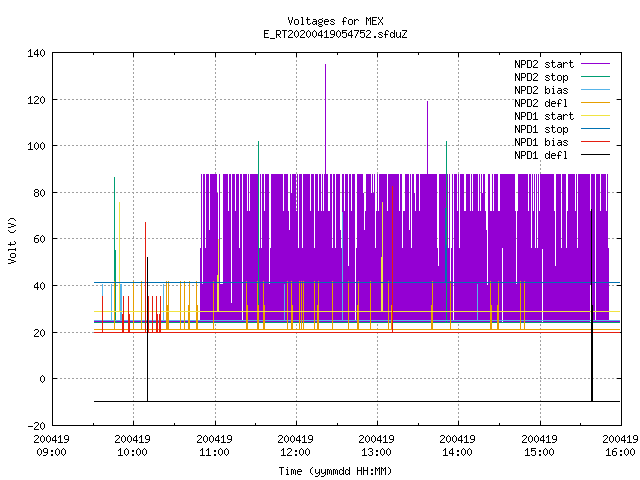Click the tallest purple spike near 135 V
The image size is (640, 480).
click(x=325, y=118)
